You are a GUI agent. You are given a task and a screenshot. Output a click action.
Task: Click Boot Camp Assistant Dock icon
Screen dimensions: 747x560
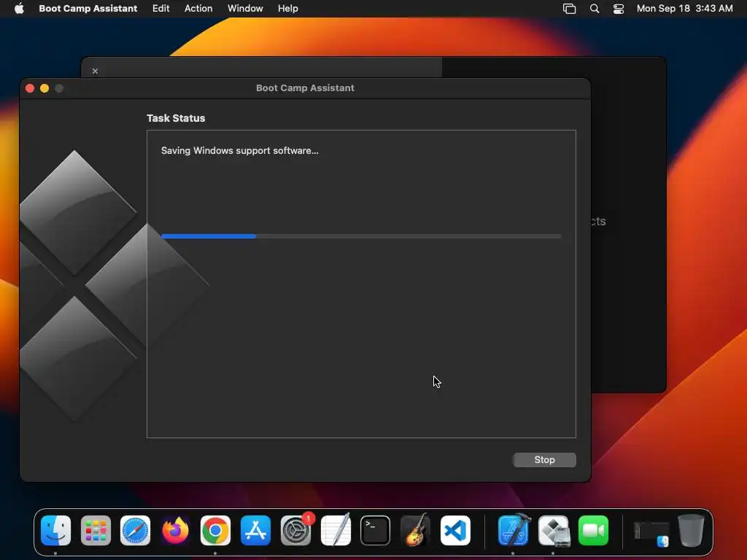tap(554, 530)
